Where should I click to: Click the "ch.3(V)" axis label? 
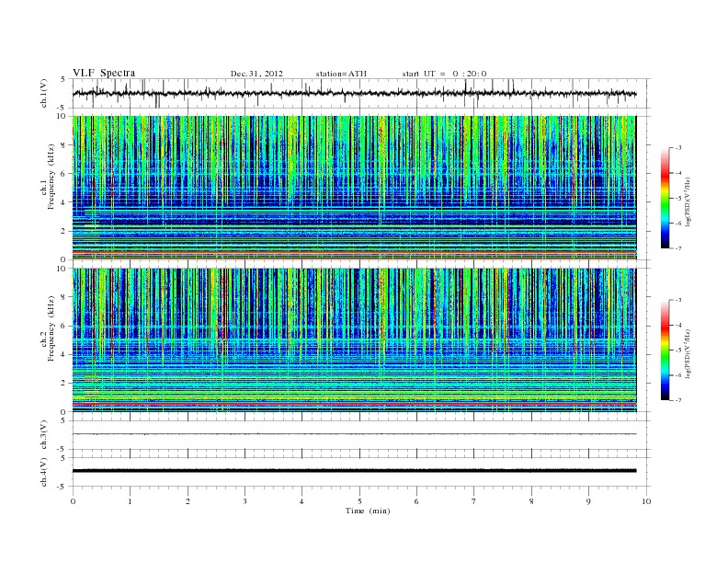point(44,435)
